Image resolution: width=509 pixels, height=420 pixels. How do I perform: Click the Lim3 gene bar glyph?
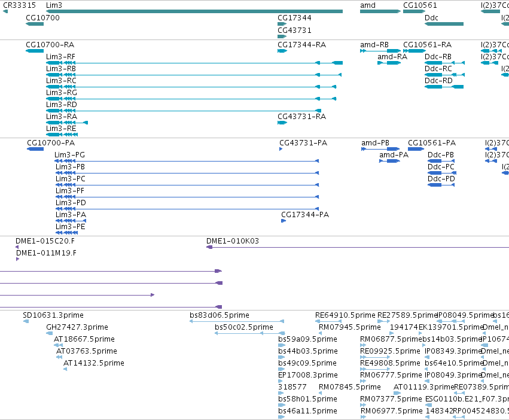point(194,11)
